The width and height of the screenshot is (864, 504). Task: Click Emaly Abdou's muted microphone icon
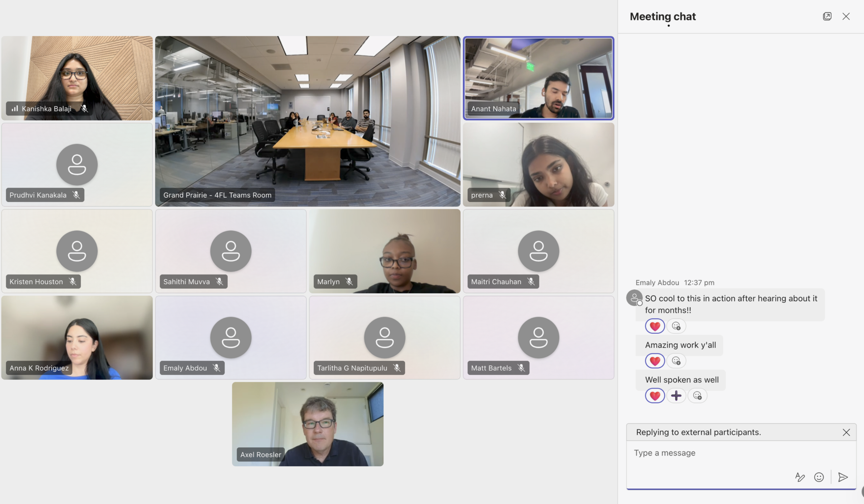pyautogui.click(x=216, y=368)
